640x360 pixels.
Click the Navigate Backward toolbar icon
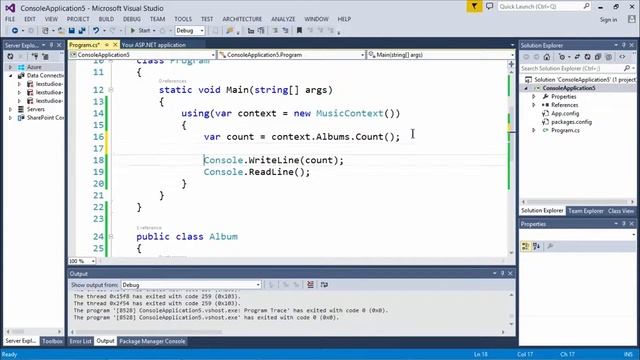pyautogui.click(x=15, y=31)
